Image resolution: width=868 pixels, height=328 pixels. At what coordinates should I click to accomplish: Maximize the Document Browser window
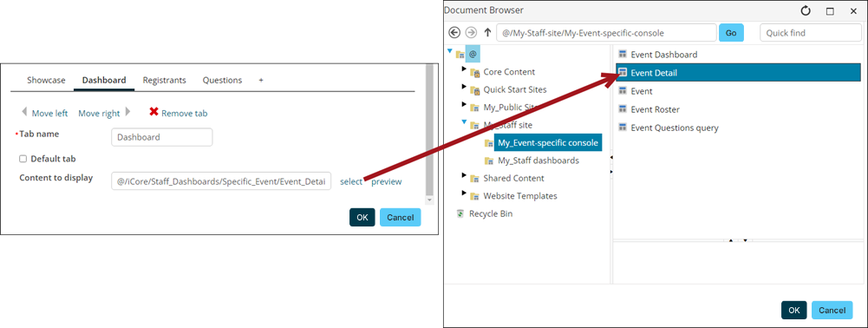pyautogui.click(x=830, y=10)
